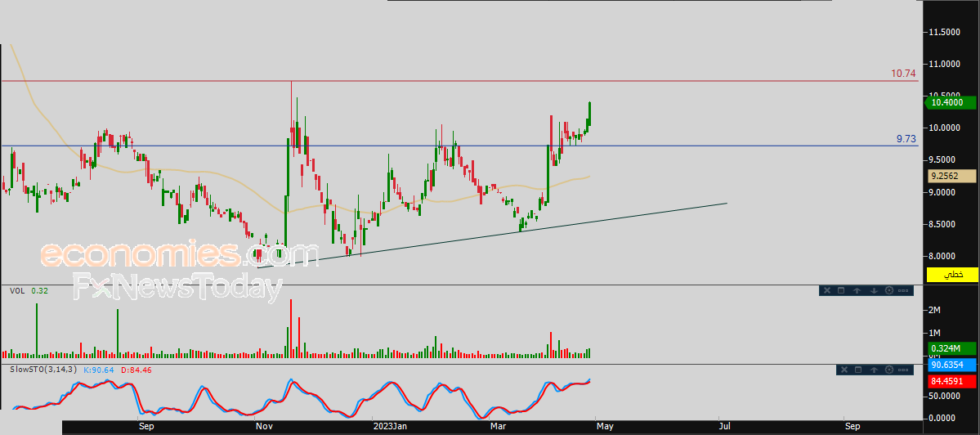Maximize the SlowSTO indicator panel
980x435 pixels.
[x=858, y=370]
